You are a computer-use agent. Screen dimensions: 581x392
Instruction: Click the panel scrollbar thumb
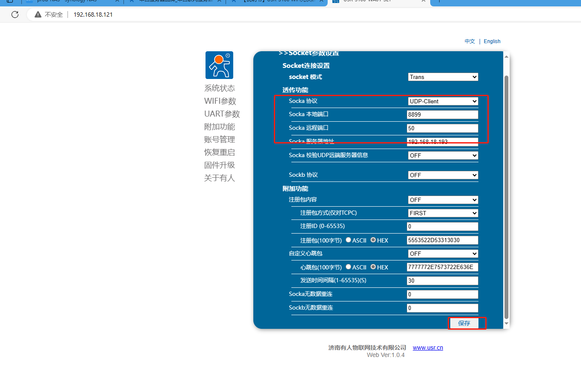point(506,197)
